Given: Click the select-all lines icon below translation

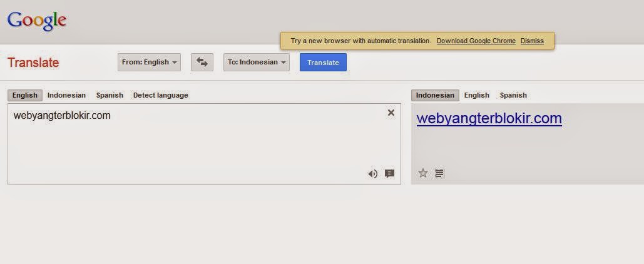Looking at the screenshot, I should (439, 174).
